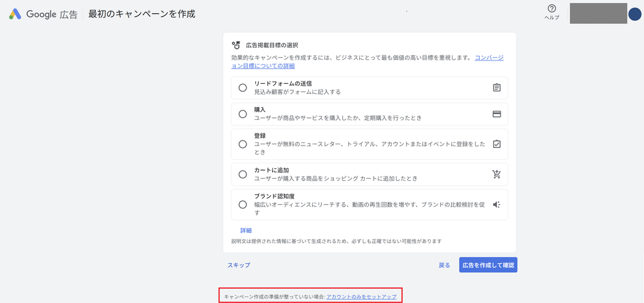Choose the ブランド認知度 radio option

(243, 204)
